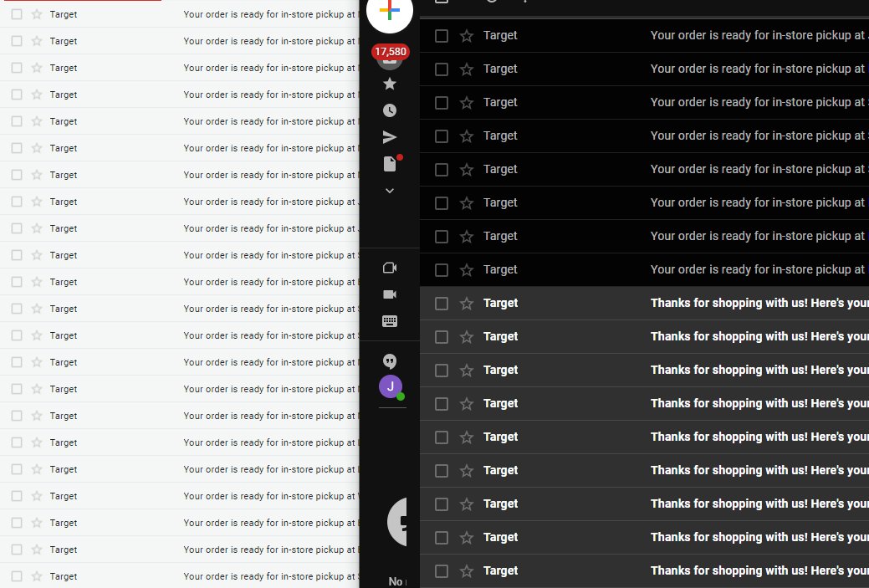Expand More labels chevron in sidebar
This screenshot has height=588, width=869.
[390, 191]
